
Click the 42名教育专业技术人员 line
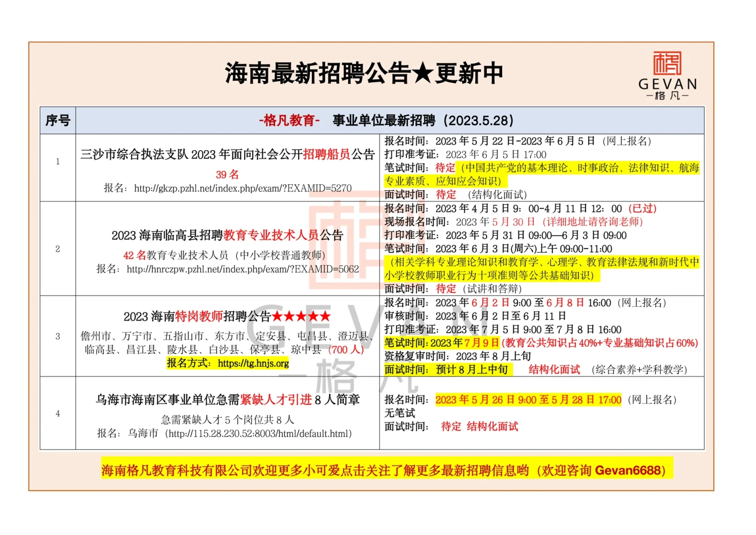click(224, 255)
